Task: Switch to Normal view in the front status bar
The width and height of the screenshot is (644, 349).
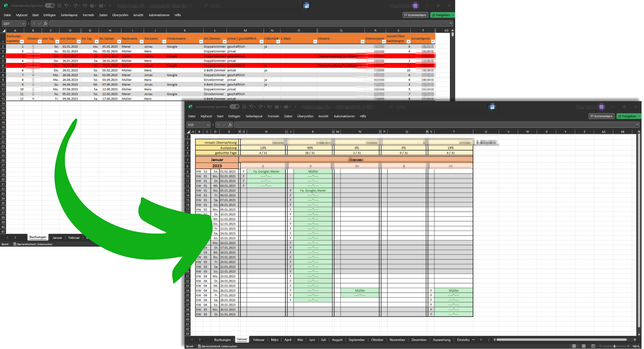Action: (574, 346)
